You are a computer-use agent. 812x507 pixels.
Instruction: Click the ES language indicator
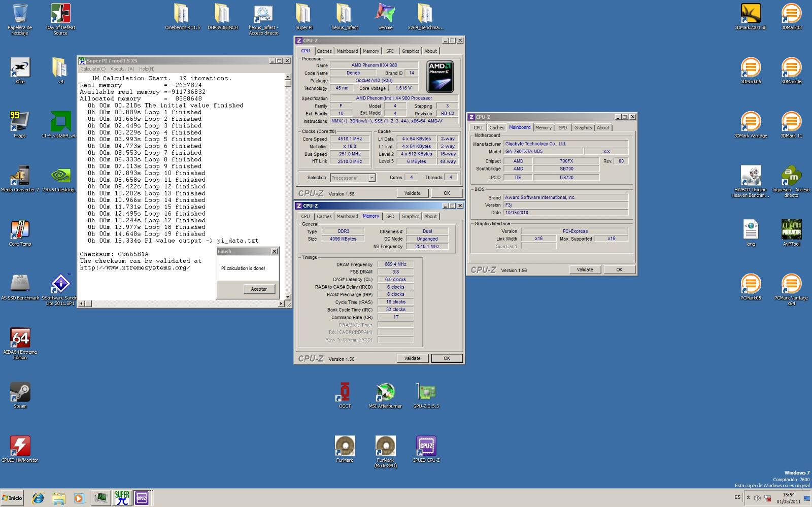pos(737,498)
